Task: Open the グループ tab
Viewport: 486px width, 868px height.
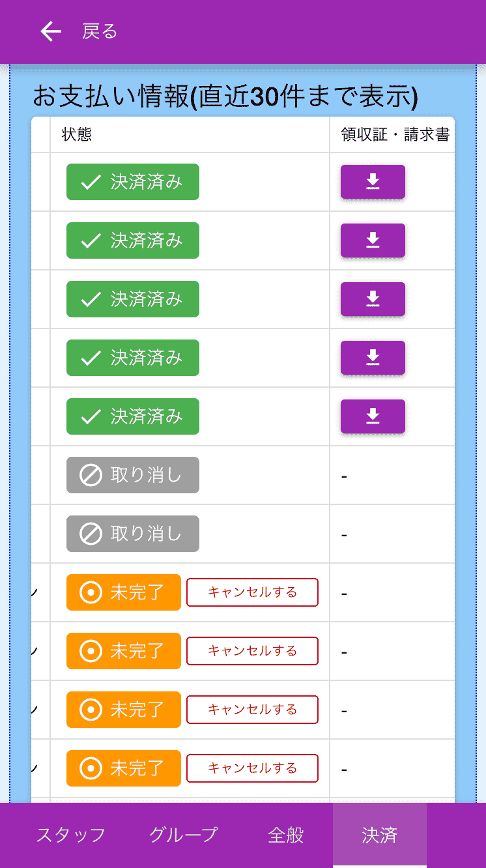Action: pyautogui.click(x=182, y=835)
